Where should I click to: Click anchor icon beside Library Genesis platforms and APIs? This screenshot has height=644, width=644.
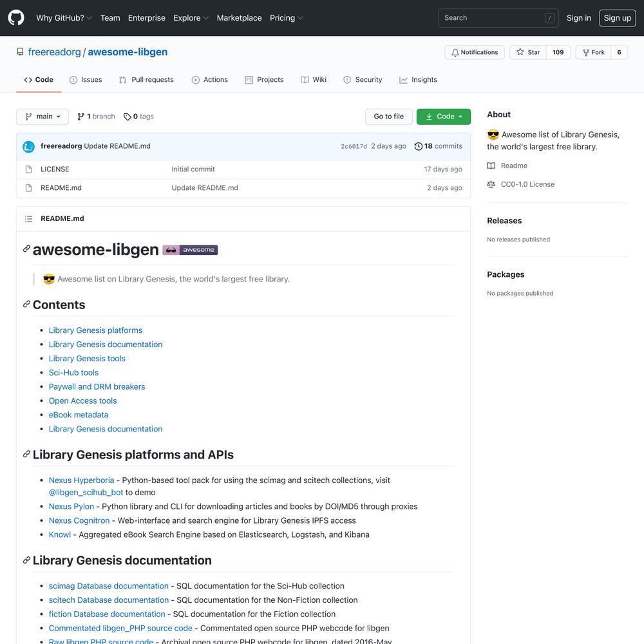(x=26, y=454)
